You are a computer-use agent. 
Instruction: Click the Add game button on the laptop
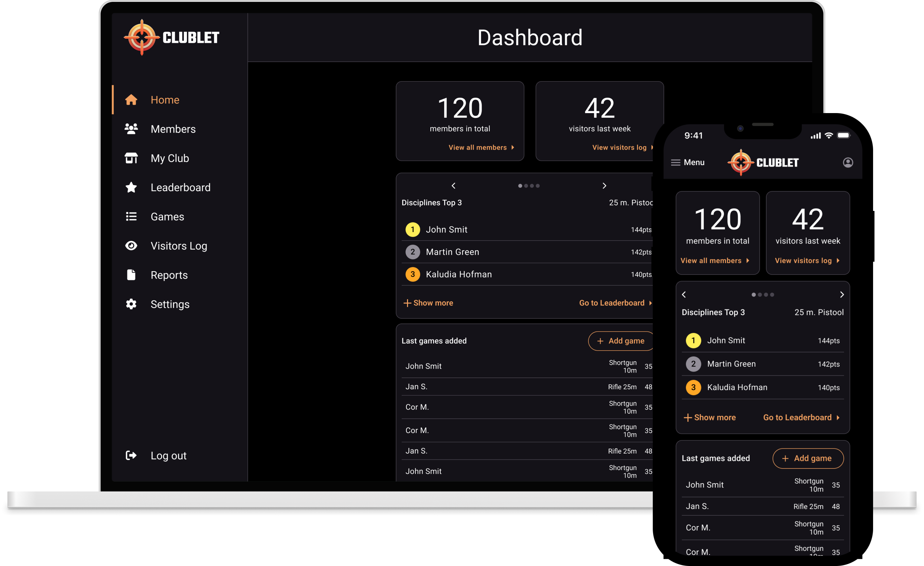tap(621, 341)
